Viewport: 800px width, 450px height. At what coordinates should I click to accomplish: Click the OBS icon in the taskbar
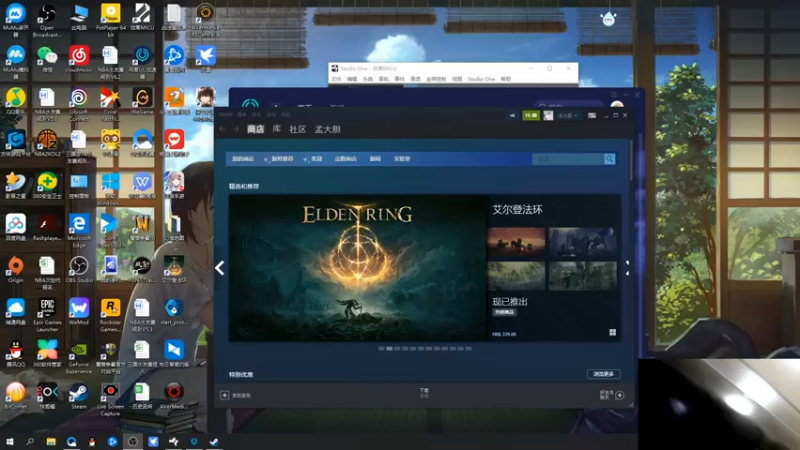(132, 441)
